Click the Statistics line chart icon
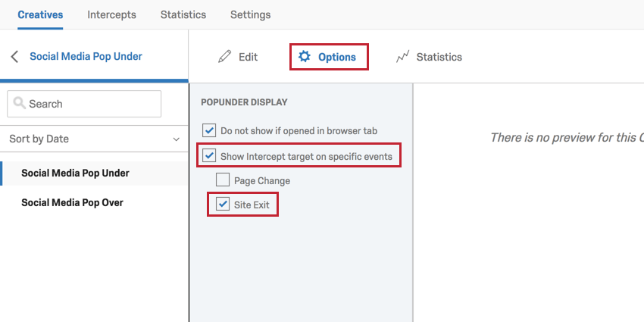 pos(403,57)
